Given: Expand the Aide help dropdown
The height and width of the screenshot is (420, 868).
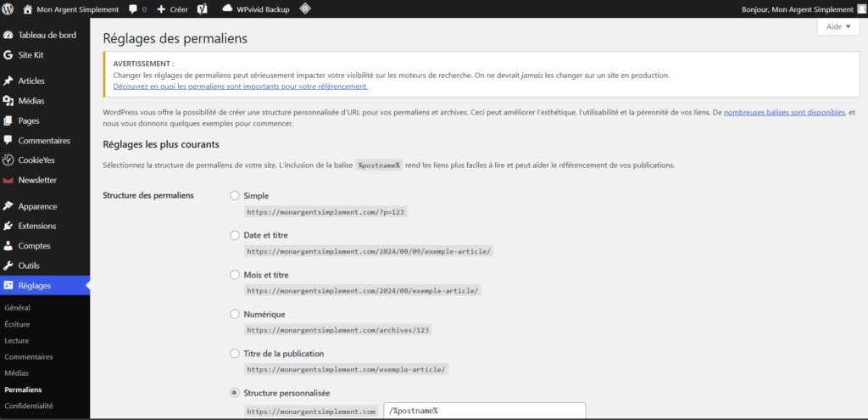Looking at the screenshot, I should coord(837,27).
